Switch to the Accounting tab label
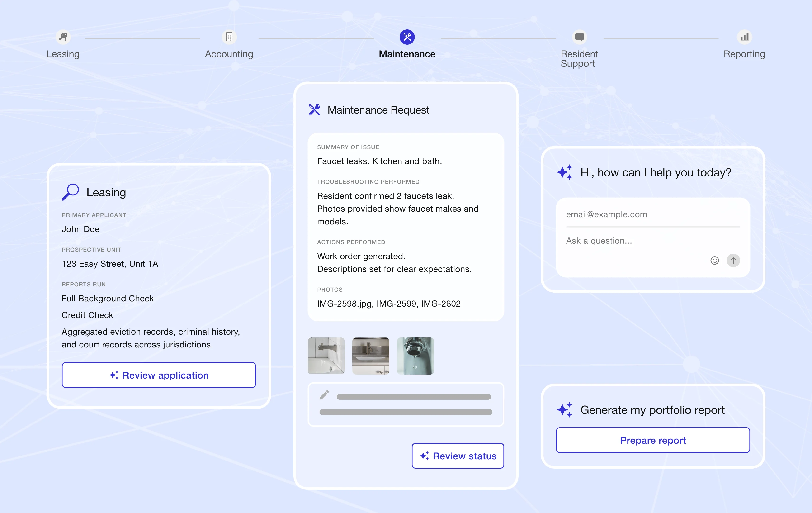 [x=229, y=54]
